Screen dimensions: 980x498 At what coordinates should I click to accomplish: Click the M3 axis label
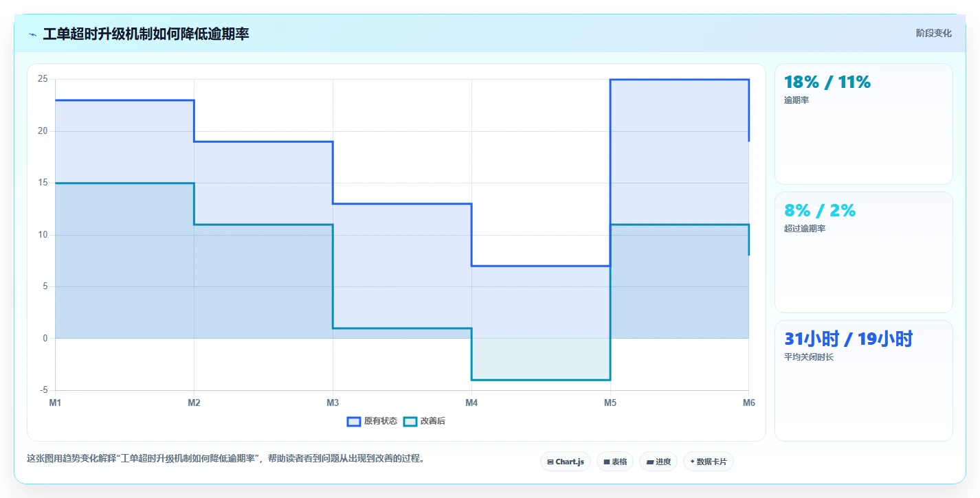[333, 403]
